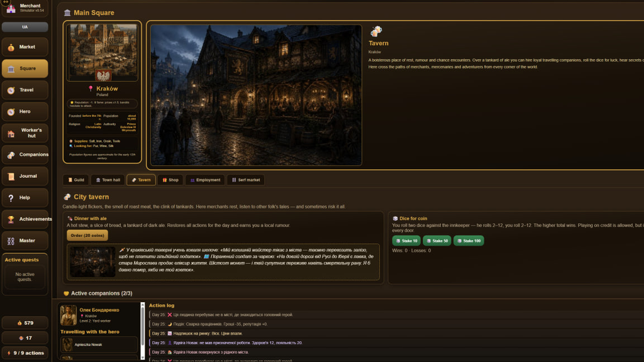
Task: View the Achievements trophy page
Action: 25,219
